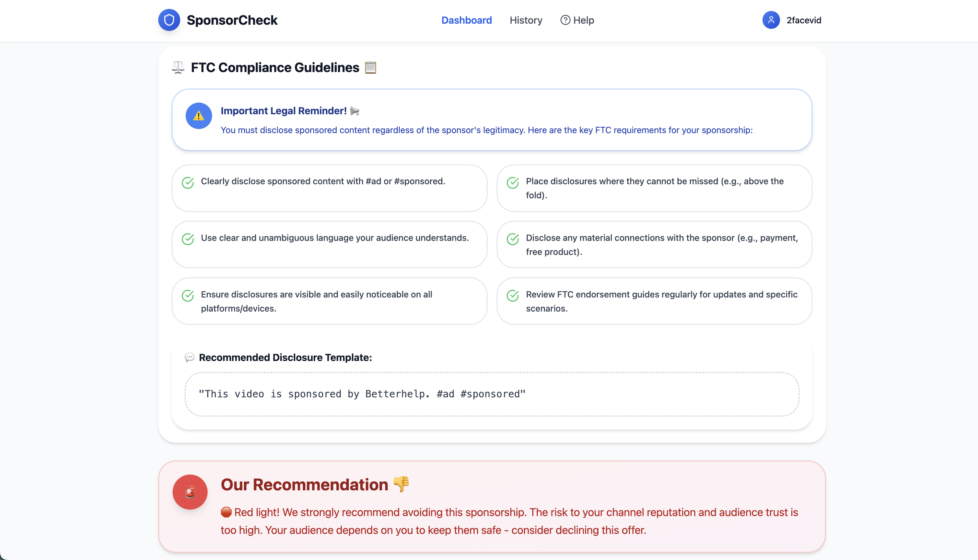Click checkmark beside placement above the fold
Viewport: 978px width, 560px height.
513,183
